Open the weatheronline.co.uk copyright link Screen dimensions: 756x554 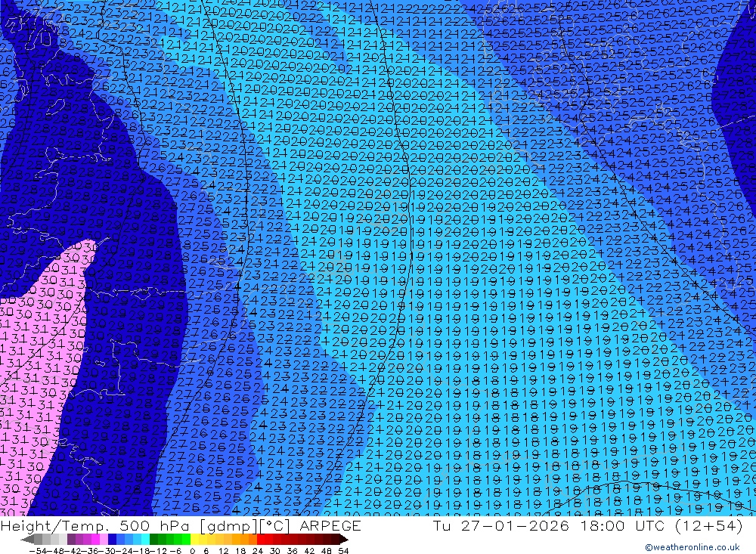pyautogui.click(x=692, y=547)
